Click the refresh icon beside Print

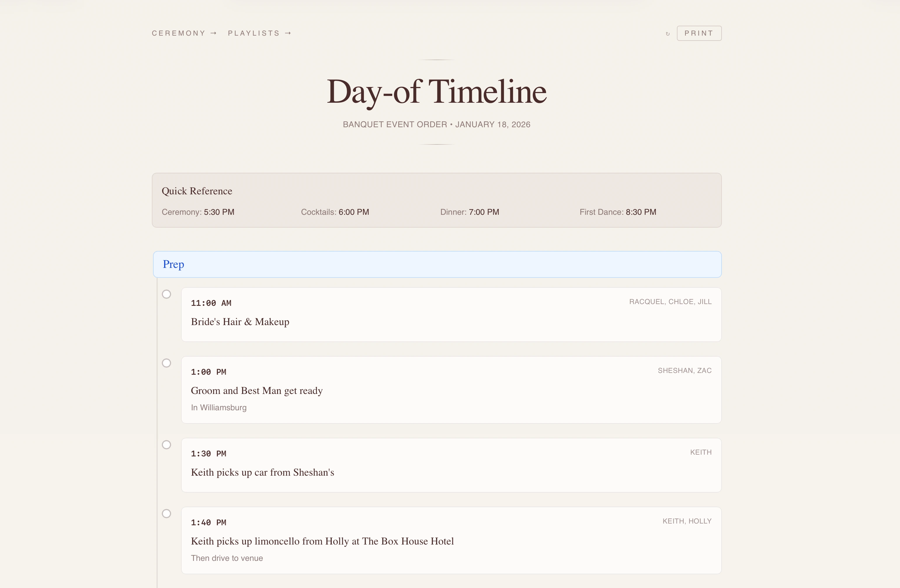tap(668, 34)
